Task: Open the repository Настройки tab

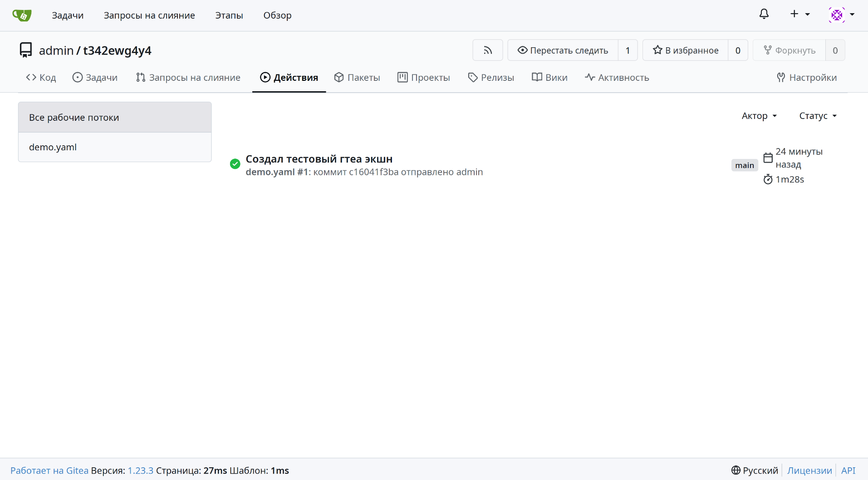Action: pos(807,78)
